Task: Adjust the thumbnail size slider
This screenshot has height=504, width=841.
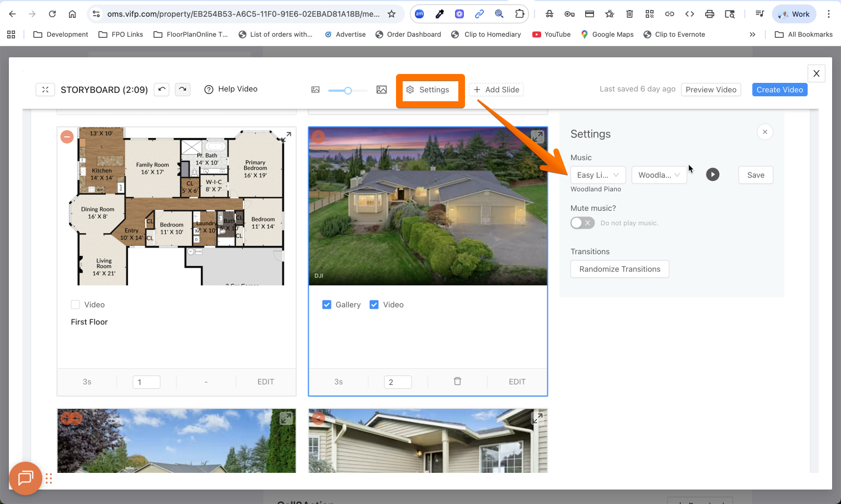Action: [348, 90]
